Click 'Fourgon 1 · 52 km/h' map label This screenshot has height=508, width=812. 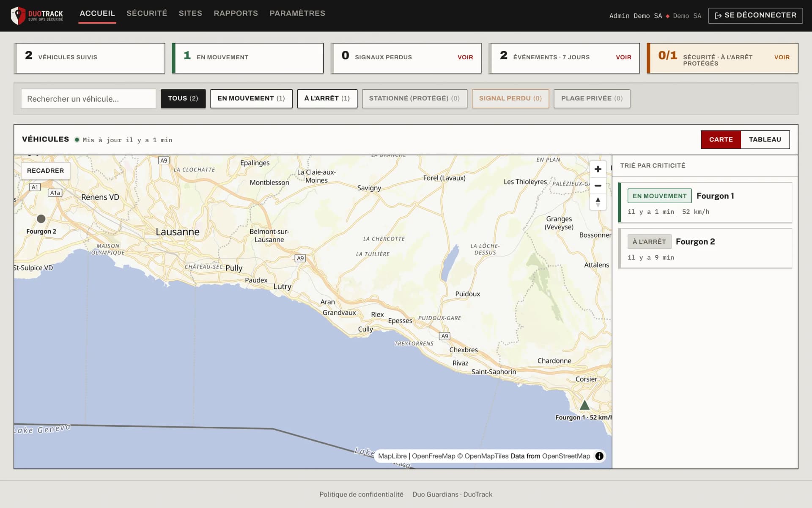tap(583, 417)
